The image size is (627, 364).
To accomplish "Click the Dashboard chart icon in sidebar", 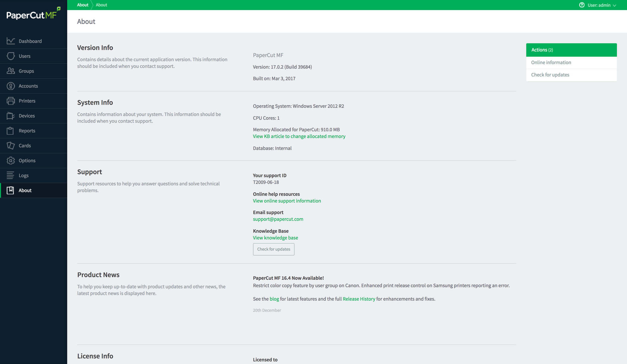I will point(11,41).
